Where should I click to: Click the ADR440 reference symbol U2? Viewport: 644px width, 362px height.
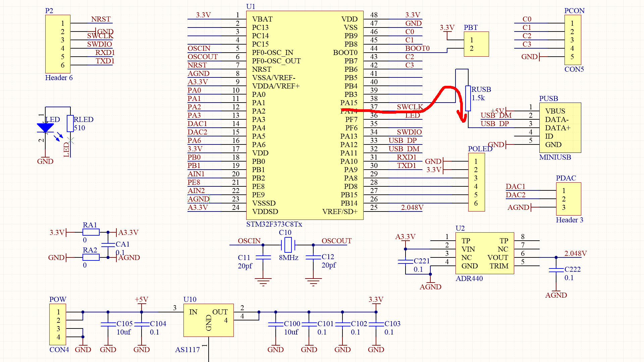(x=484, y=254)
